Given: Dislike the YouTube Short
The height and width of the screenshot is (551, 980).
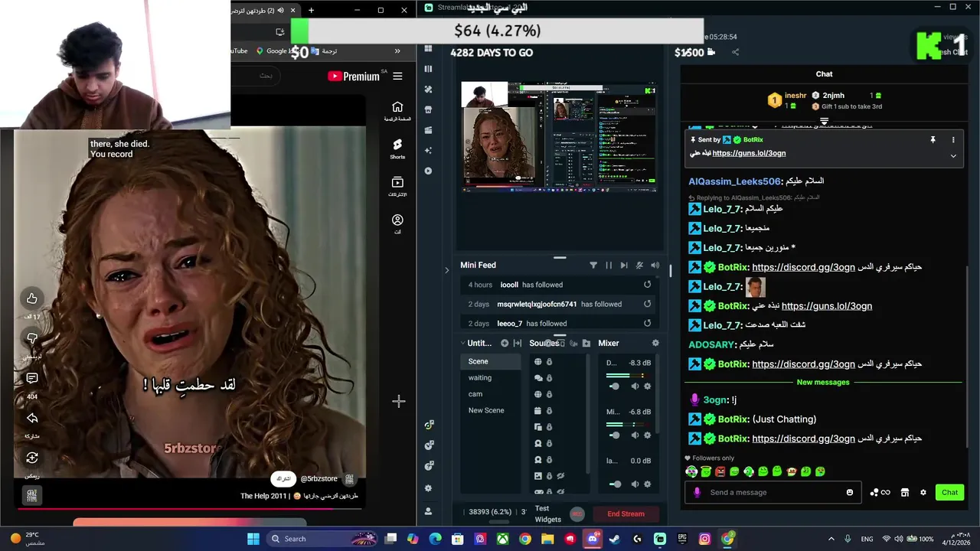Looking at the screenshot, I should pyautogui.click(x=31, y=338).
